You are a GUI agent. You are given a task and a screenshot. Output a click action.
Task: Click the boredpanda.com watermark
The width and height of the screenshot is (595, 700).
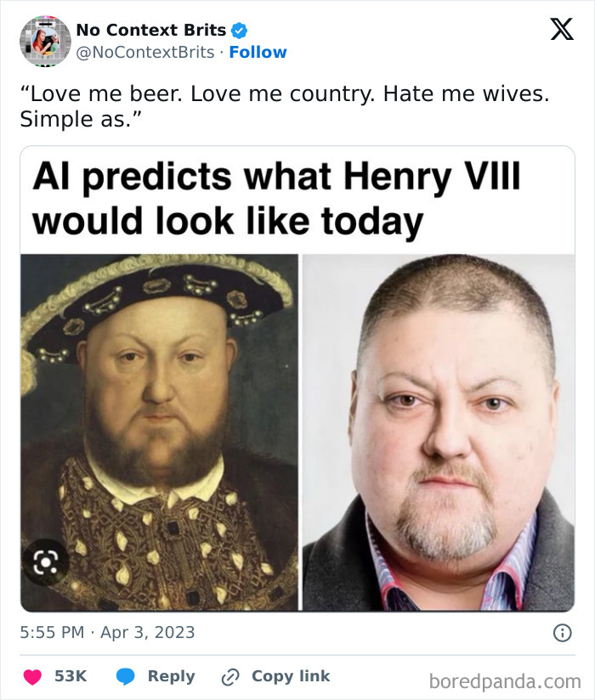click(505, 680)
